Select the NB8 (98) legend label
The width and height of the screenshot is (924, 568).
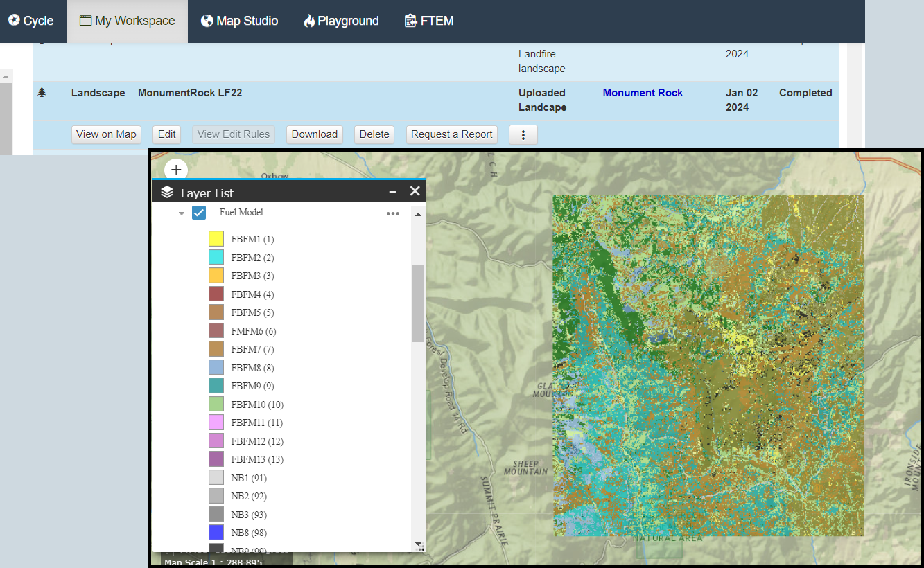[249, 533]
